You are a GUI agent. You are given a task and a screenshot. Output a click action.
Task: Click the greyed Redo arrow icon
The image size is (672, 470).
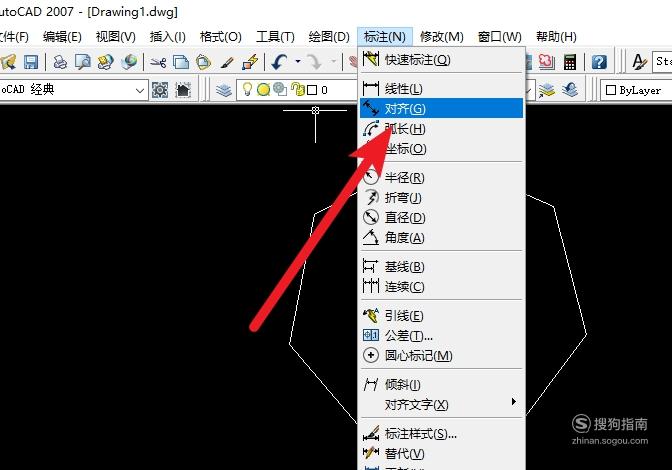click(x=315, y=62)
